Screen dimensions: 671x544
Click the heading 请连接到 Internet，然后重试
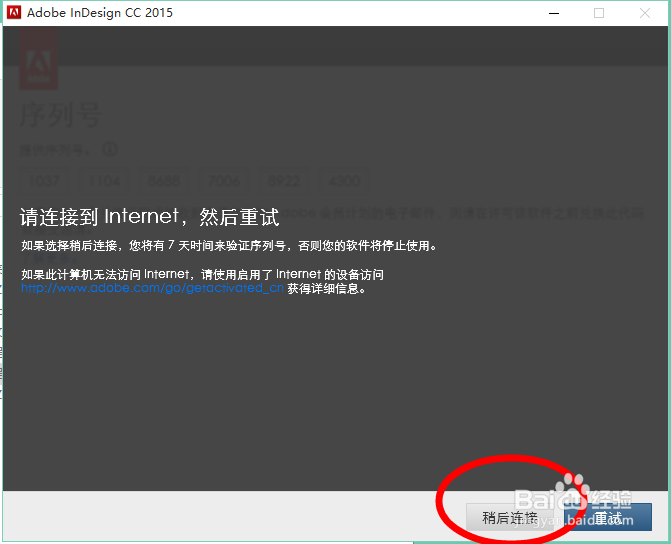point(149,217)
